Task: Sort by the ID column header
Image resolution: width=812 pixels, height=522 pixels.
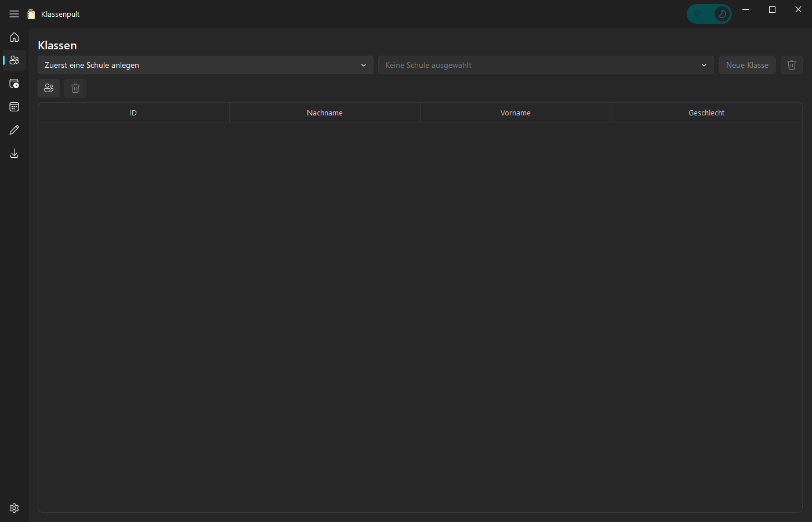Action: tap(133, 113)
